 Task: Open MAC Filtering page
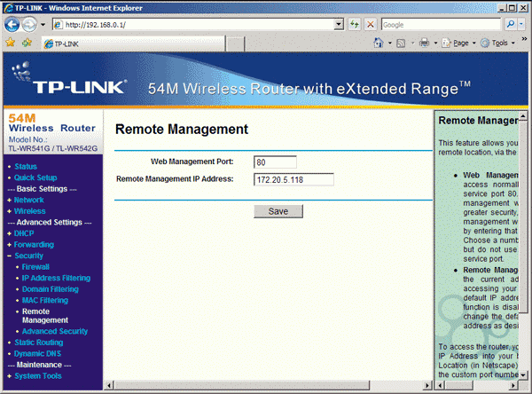45,301
